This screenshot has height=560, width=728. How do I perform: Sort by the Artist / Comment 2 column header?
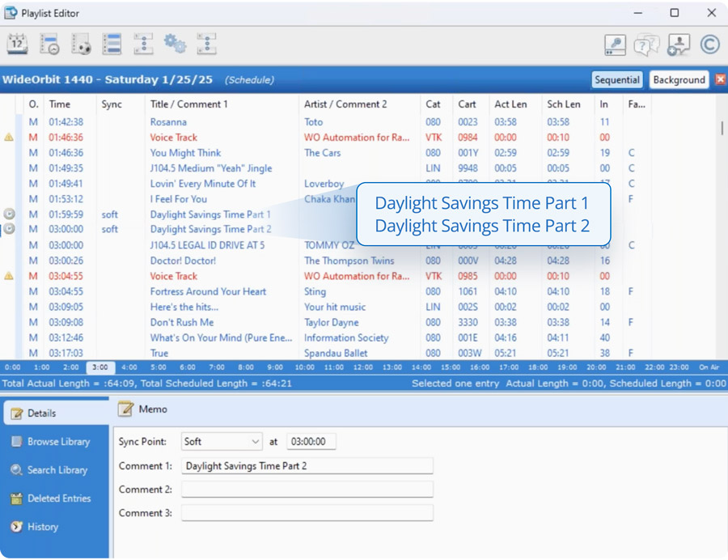(x=345, y=104)
